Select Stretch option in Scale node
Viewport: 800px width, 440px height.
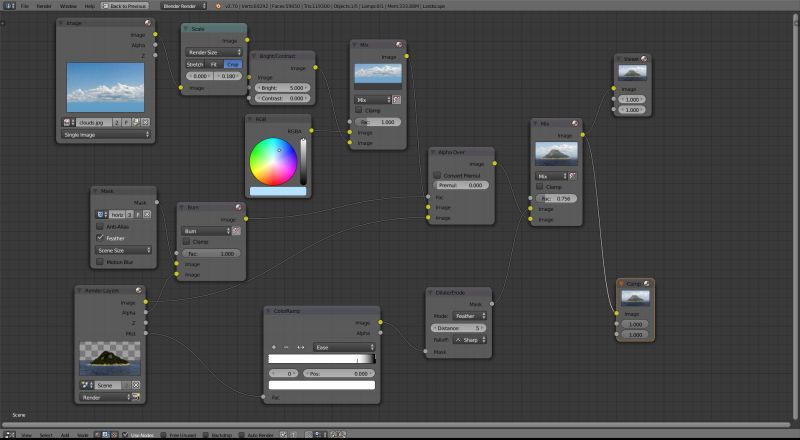coord(195,64)
